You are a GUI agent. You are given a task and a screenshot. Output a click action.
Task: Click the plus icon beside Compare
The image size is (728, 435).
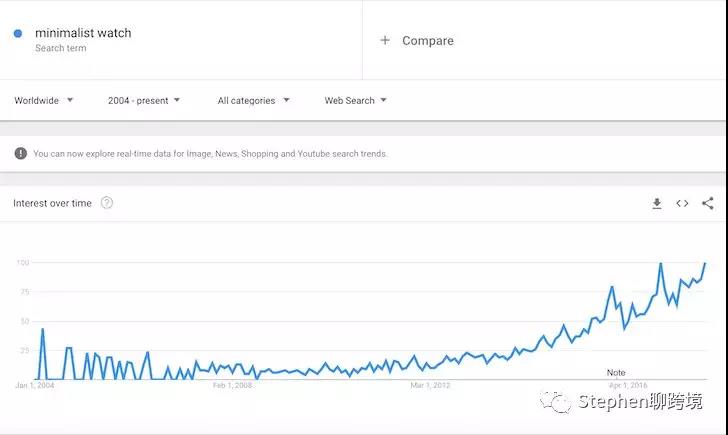click(385, 41)
